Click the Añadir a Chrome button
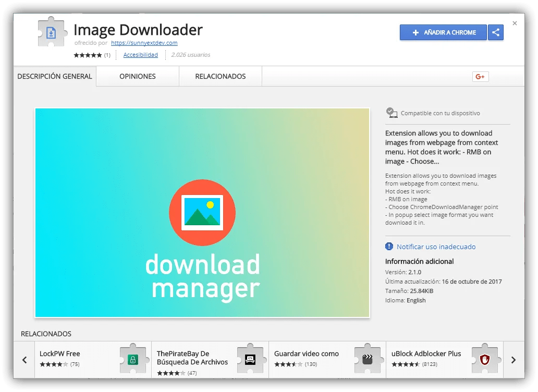The width and height of the screenshot is (538, 392). (x=443, y=32)
